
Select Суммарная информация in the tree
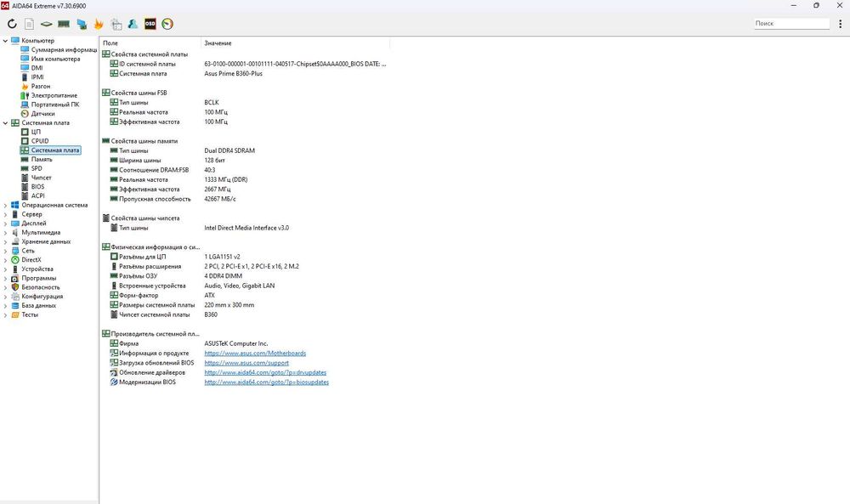click(64, 50)
